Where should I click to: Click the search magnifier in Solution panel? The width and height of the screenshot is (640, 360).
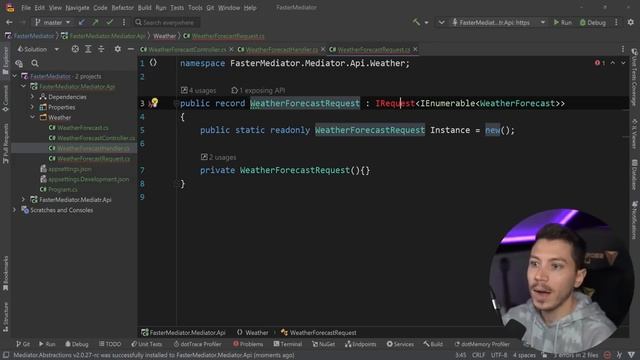tap(35, 63)
